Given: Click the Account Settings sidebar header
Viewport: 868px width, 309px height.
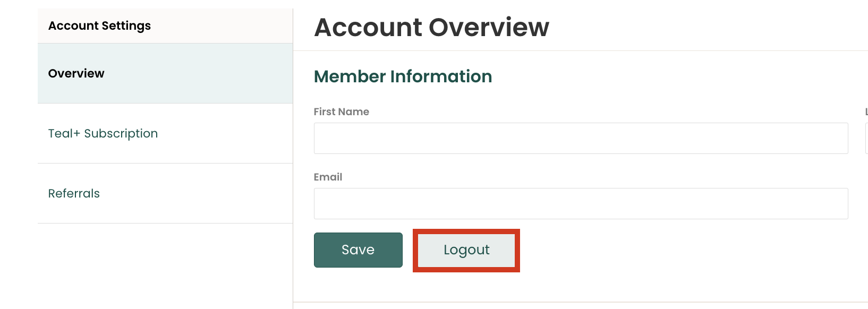Looking at the screenshot, I should point(99,25).
